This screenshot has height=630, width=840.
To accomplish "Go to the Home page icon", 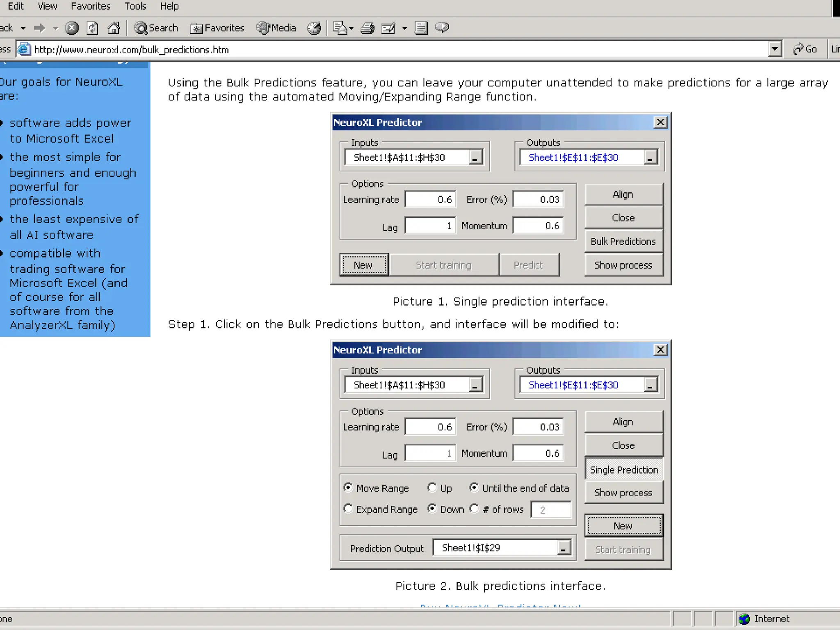I will pyautogui.click(x=114, y=28).
